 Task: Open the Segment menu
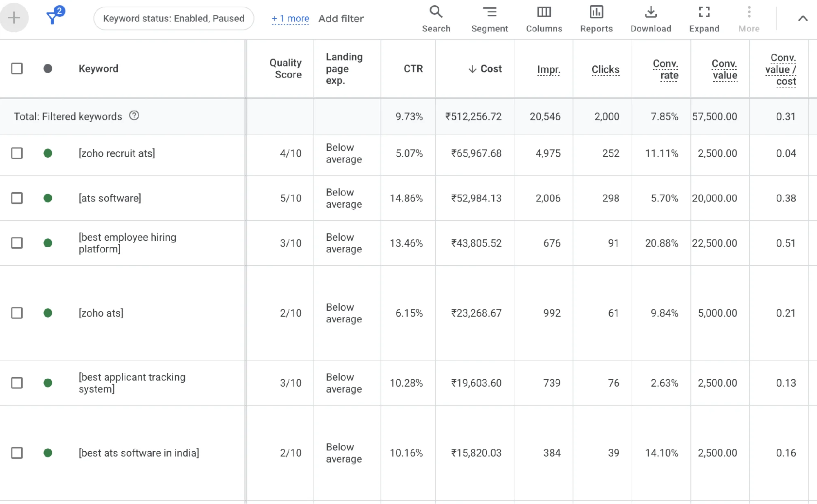[x=490, y=19]
